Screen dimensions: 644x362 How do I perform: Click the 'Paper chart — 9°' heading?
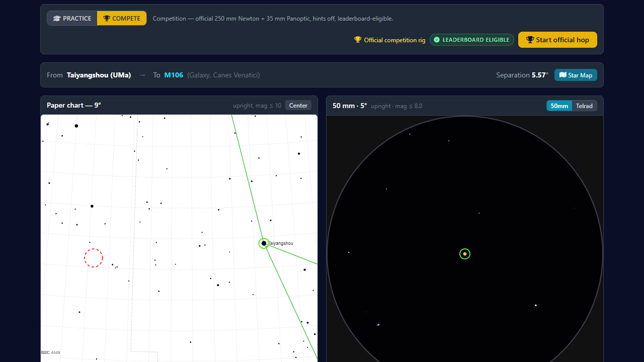[x=74, y=105]
